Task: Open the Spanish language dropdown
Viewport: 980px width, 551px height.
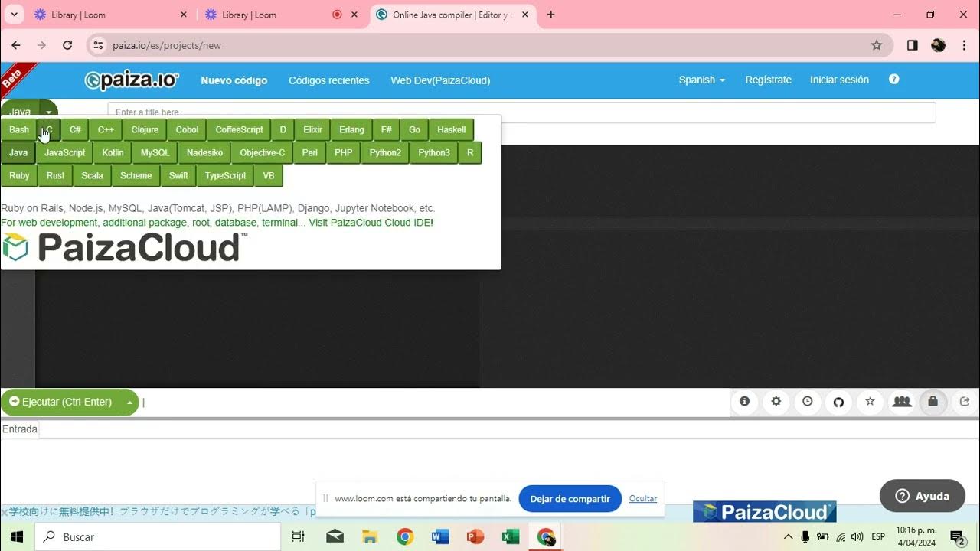Action: point(701,80)
